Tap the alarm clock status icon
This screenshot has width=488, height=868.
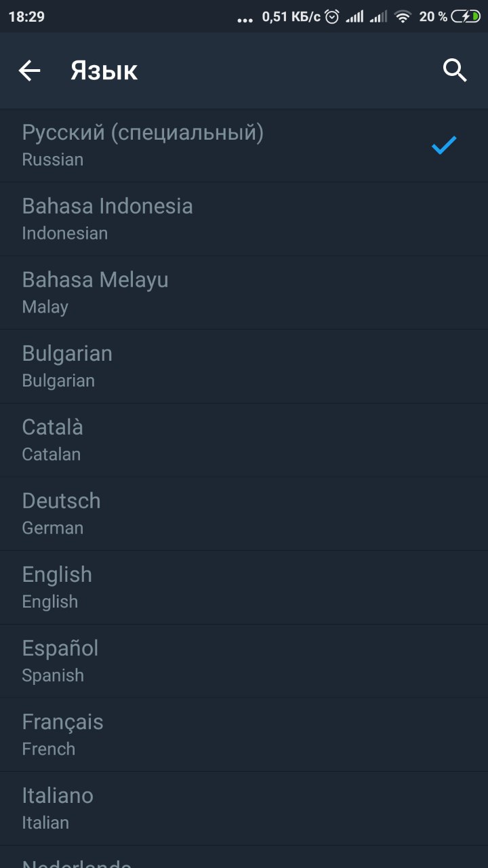coord(332,17)
